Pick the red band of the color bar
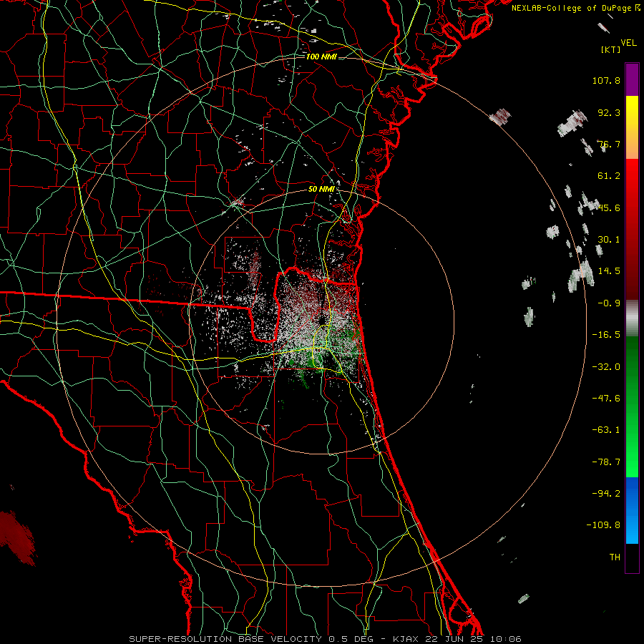 pyautogui.click(x=632, y=229)
